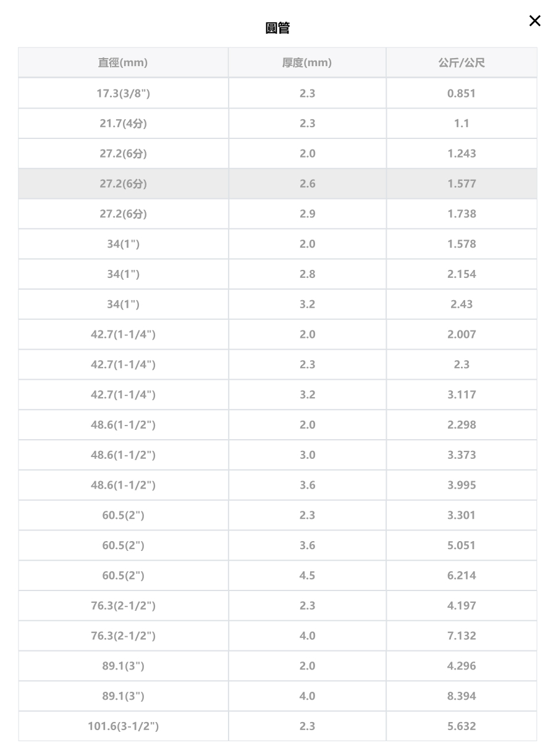Viewport: 556px width, 756px height.
Task: Click weight value 2.43
Action: [461, 304]
